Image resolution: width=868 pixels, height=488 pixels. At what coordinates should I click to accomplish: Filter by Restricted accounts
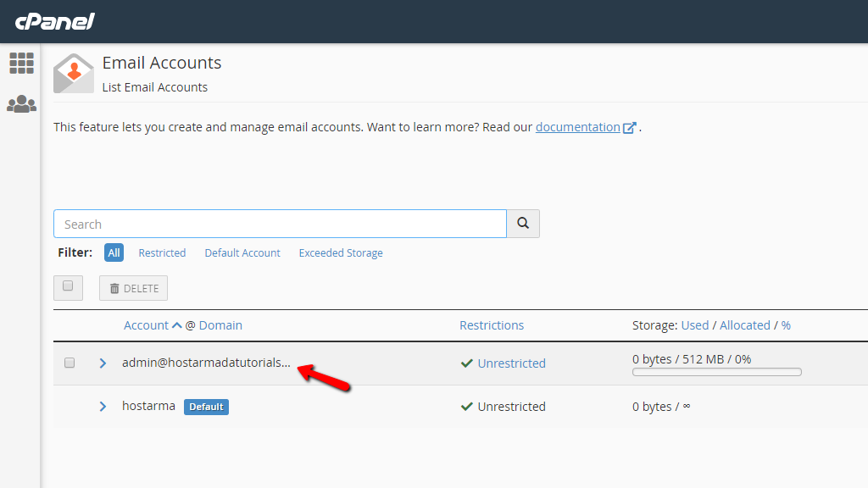pyautogui.click(x=162, y=252)
